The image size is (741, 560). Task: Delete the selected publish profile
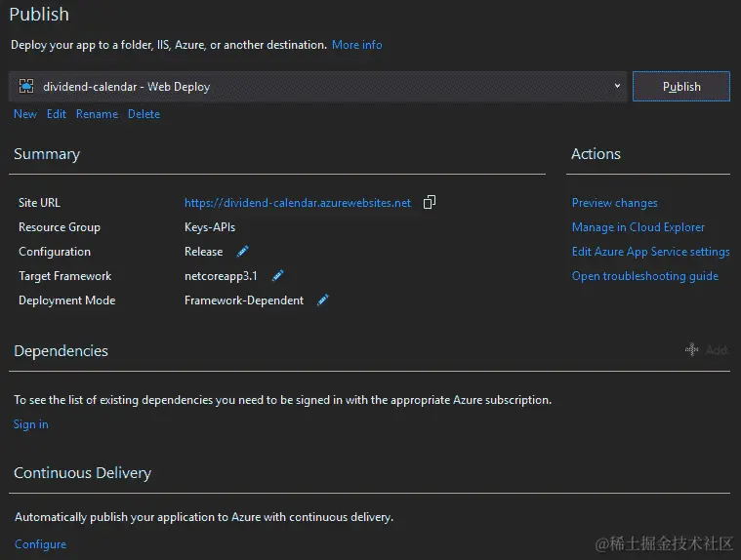click(x=144, y=114)
